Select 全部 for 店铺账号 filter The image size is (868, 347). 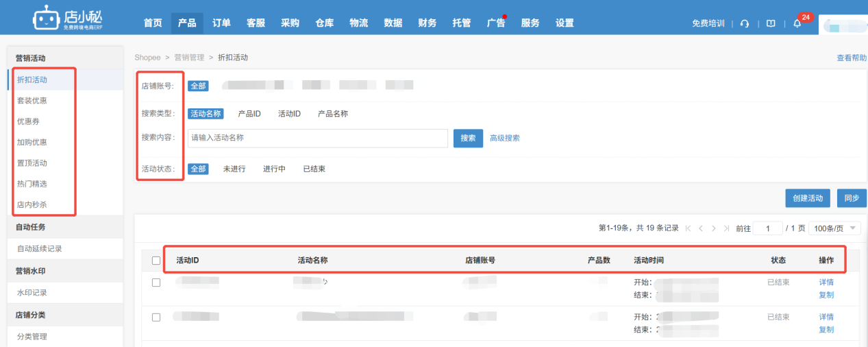pyautogui.click(x=198, y=86)
